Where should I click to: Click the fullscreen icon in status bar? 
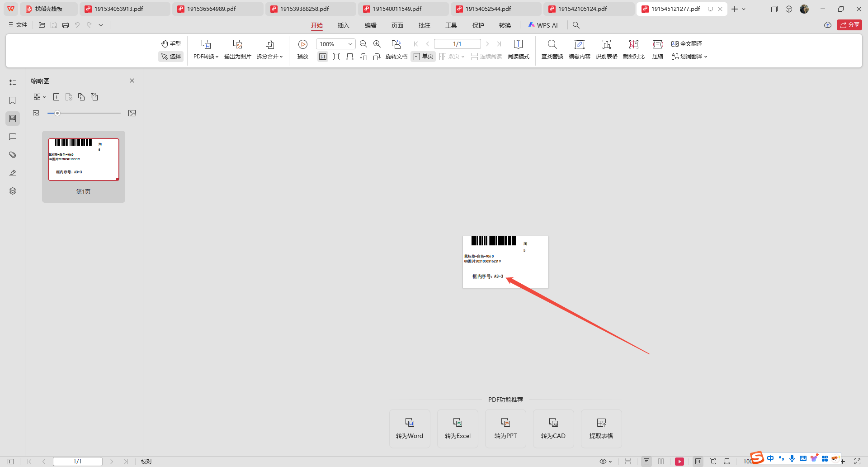pyautogui.click(x=857, y=462)
